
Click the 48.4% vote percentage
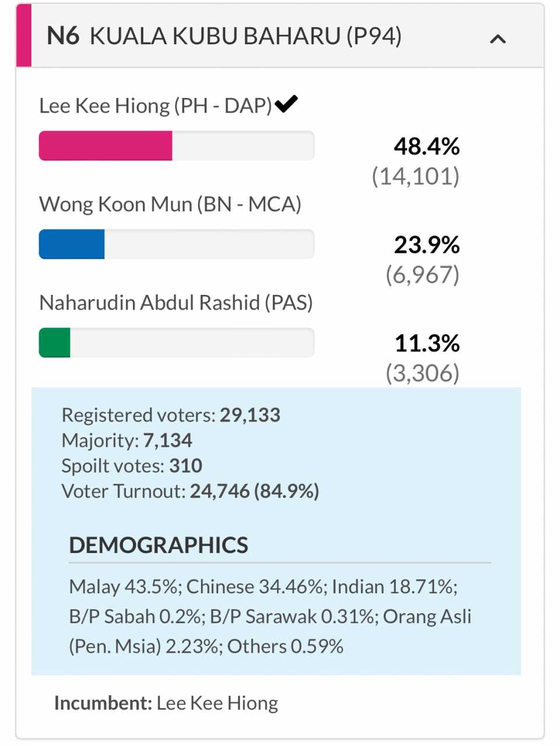(x=427, y=146)
